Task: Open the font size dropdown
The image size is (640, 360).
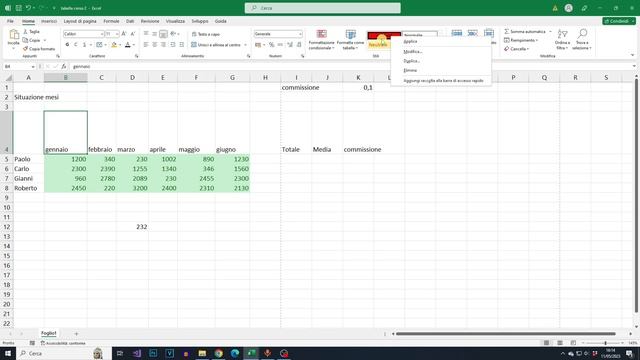Action: (x=117, y=34)
